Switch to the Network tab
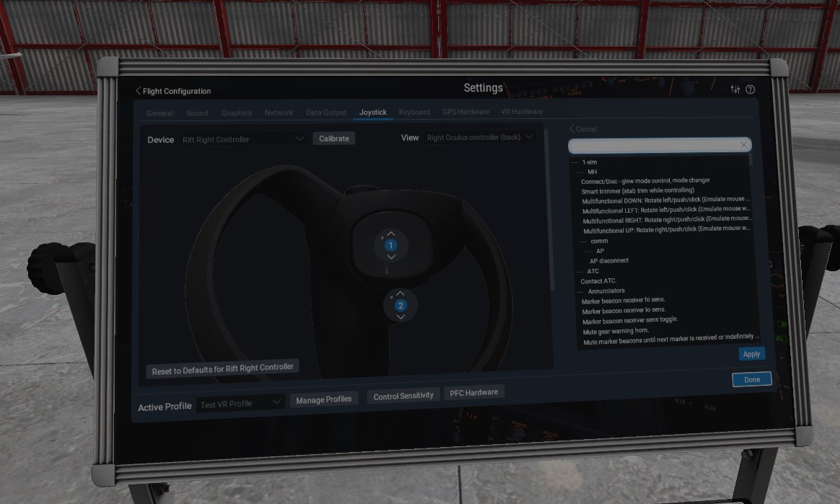Image resolution: width=840 pixels, height=504 pixels. click(278, 113)
